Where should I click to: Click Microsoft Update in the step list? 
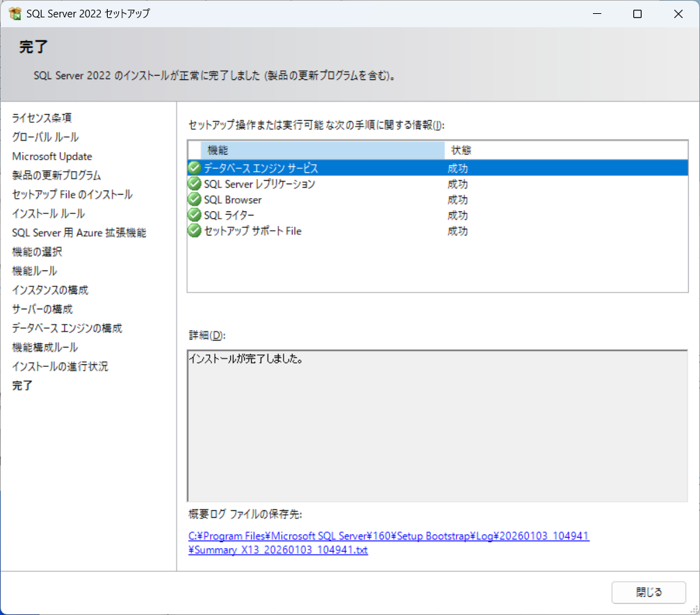click(x=52, y=156)
